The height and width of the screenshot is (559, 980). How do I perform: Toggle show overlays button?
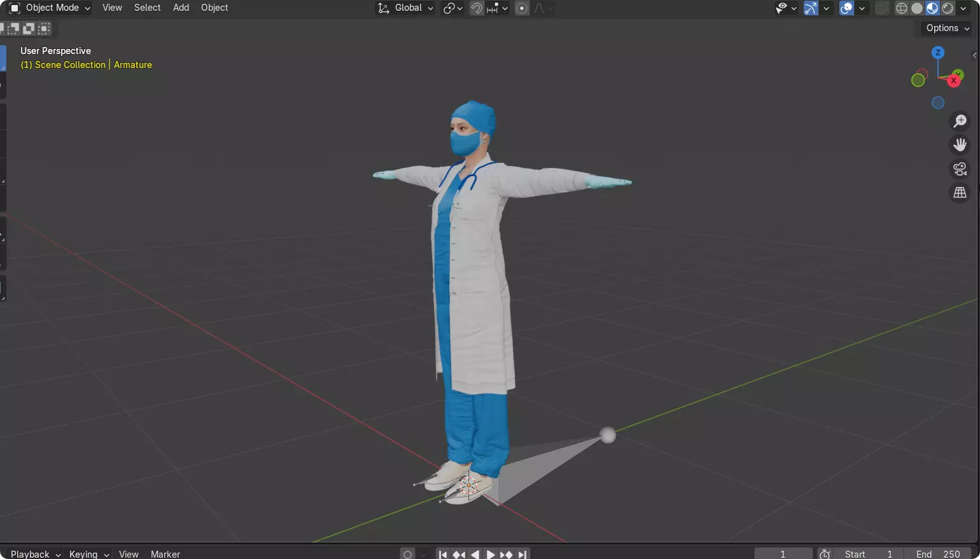point(846,8)
